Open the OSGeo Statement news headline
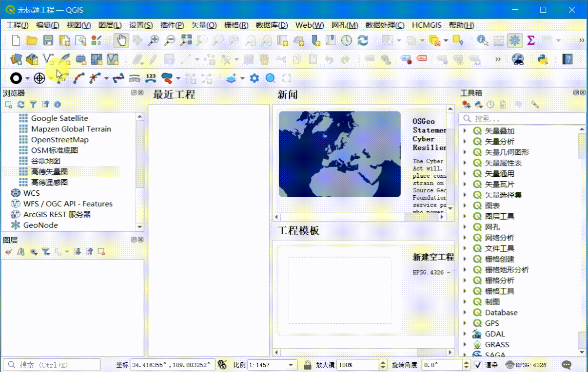Screen dimensions: 588x372 [429, 134]
